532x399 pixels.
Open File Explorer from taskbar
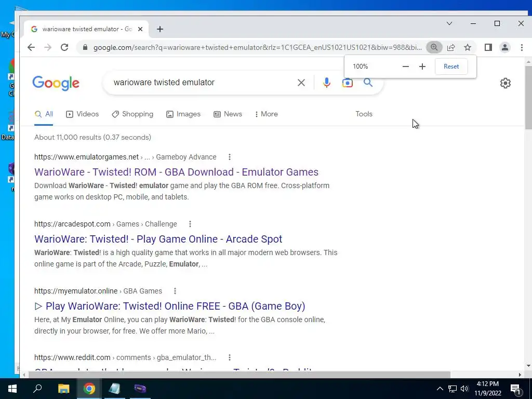(63, 389)
